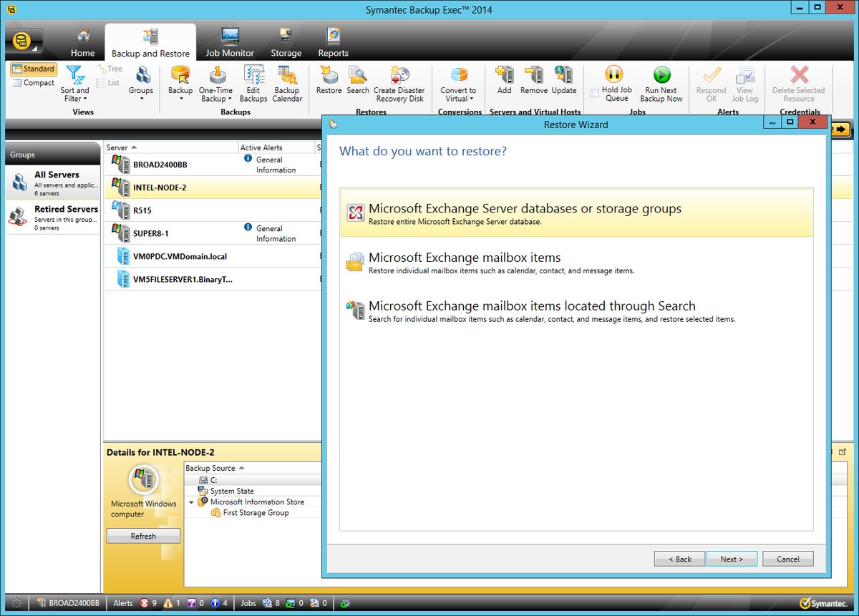Switch to the Job Monitor tab
This screenshot has height=616, width=859.
coord(229,41)
